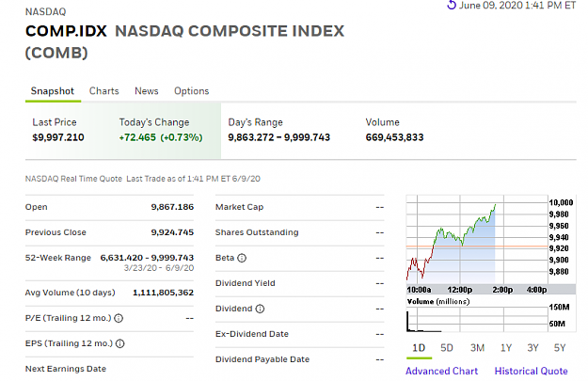Click the Last Price value $9,997.210
Screen dimensions: 588x381
tap(58, 137)
